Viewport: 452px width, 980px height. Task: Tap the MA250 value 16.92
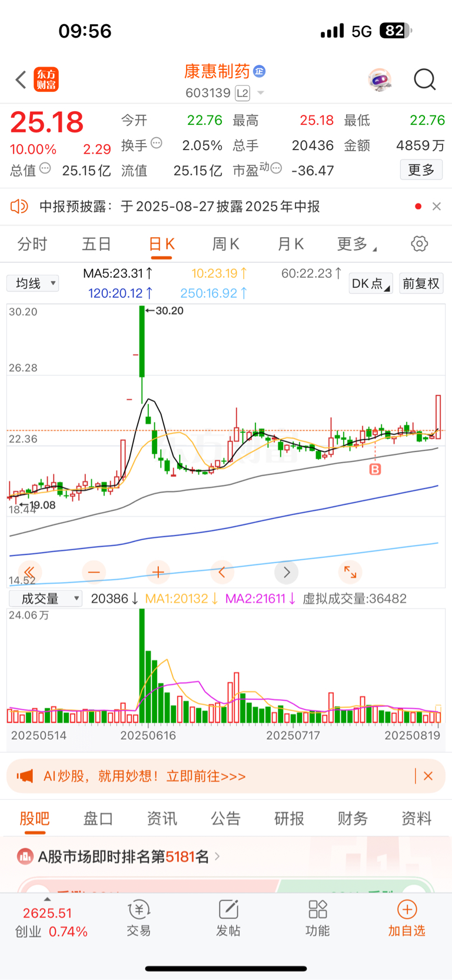coord(214,293)
